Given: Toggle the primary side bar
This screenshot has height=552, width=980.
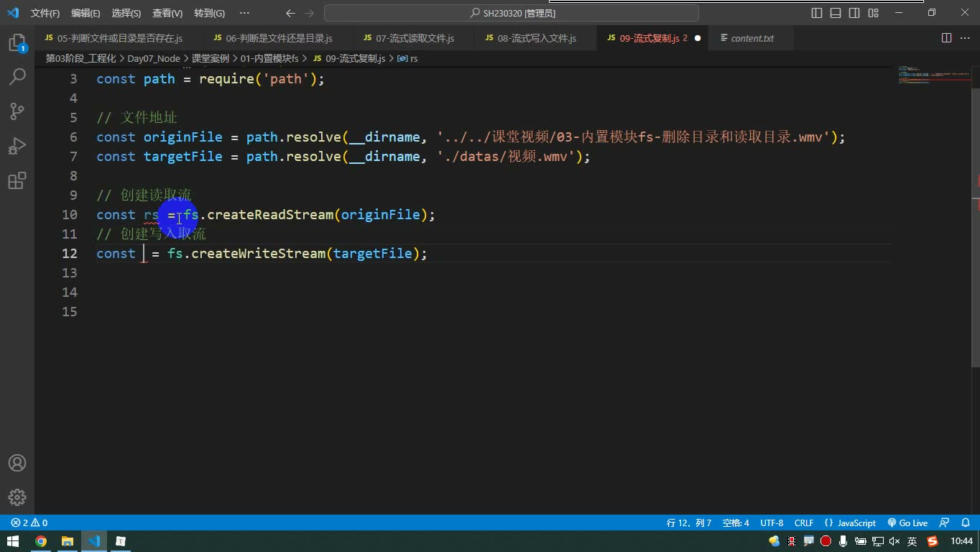Looking at the screenshot, I should pos(817,13).
